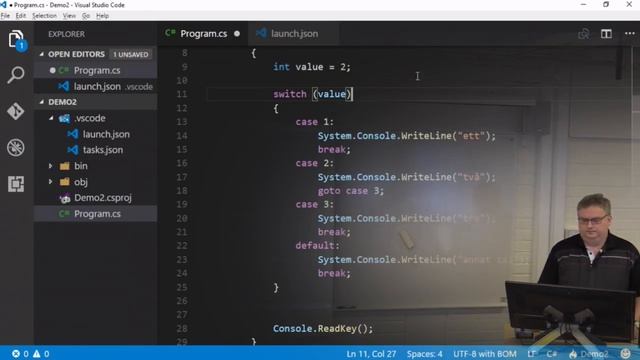Click the C# file icon on Program.cs tab
Screen dimensions: 640x360
coord(170,33)
